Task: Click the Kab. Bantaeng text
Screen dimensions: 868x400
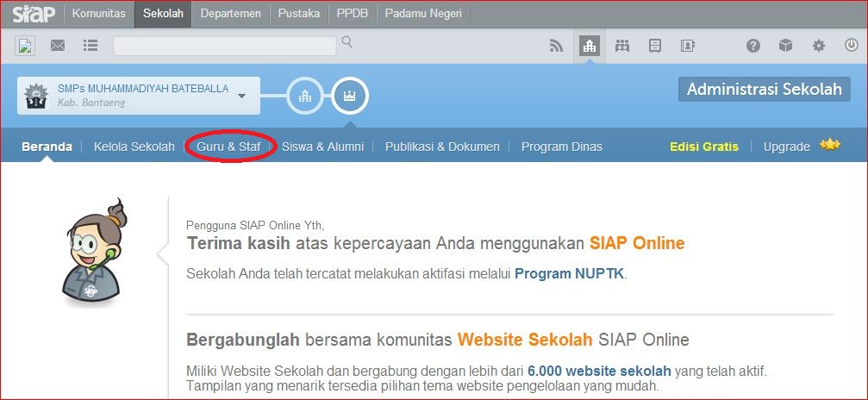Action: tap(91, 103)
